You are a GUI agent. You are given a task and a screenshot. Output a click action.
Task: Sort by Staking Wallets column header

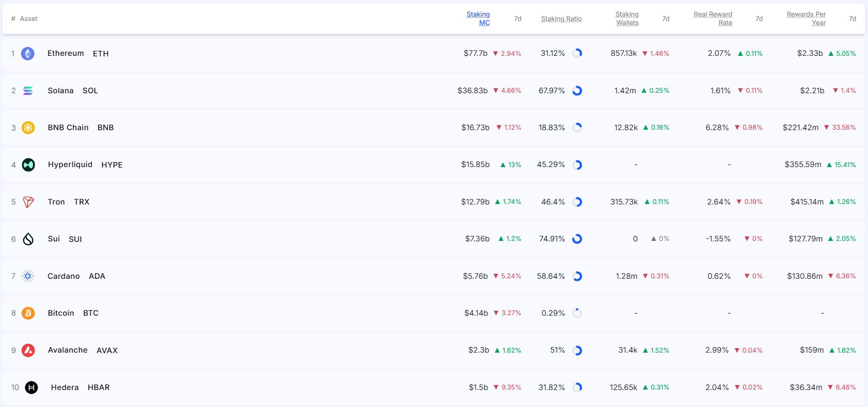click(627, 18)
